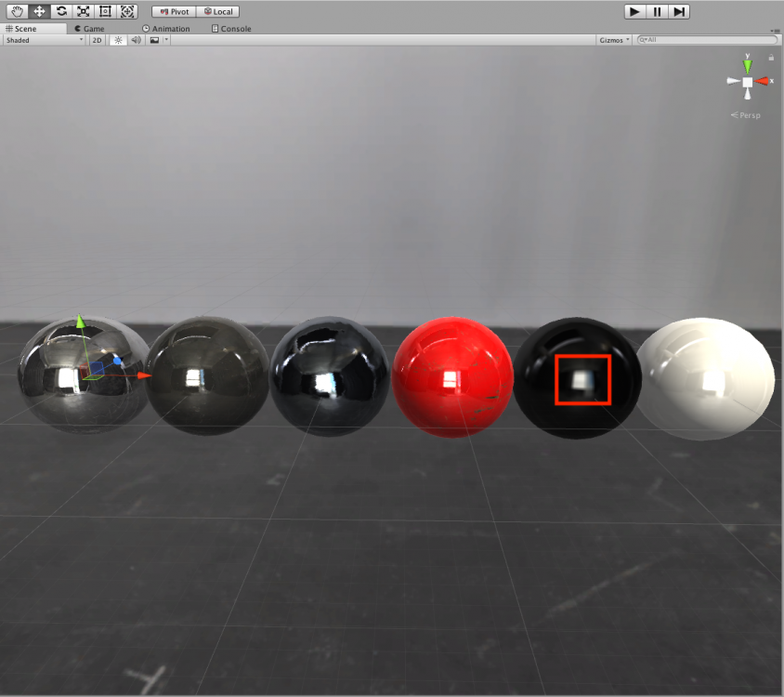Viewport: 784px width, 697px height.
Task: Open the search filter magnifier dropdown
Action: [x=643, y=40]
